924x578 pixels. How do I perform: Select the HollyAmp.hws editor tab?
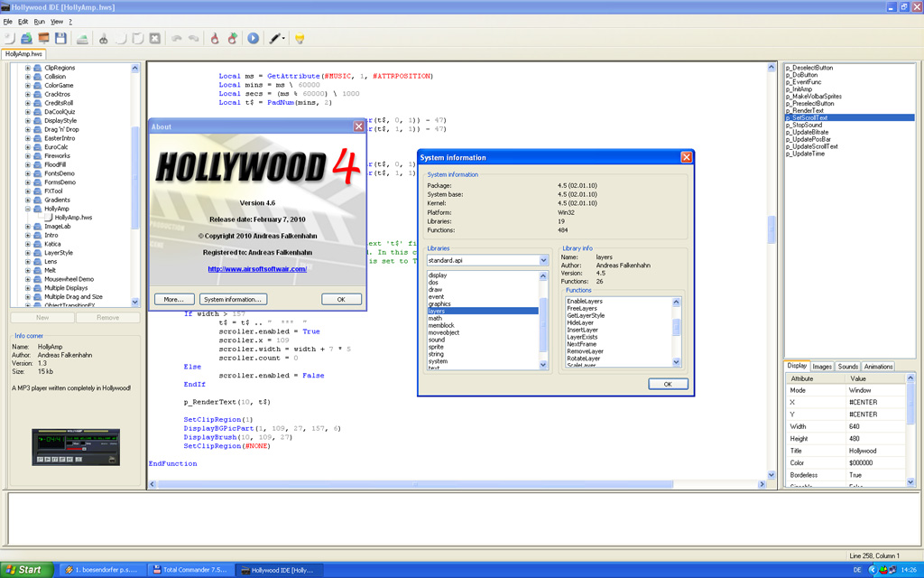click(23, 54)
